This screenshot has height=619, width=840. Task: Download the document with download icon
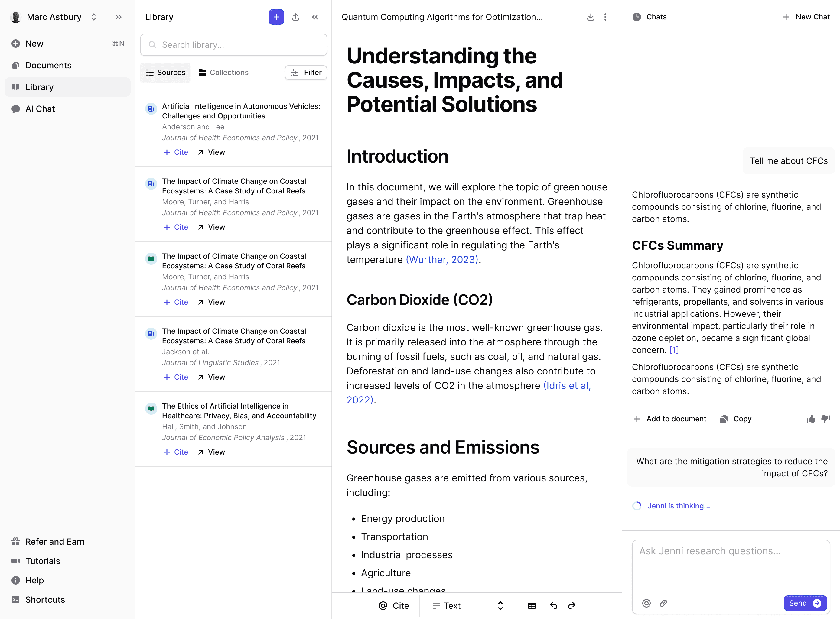click(590, 17)
